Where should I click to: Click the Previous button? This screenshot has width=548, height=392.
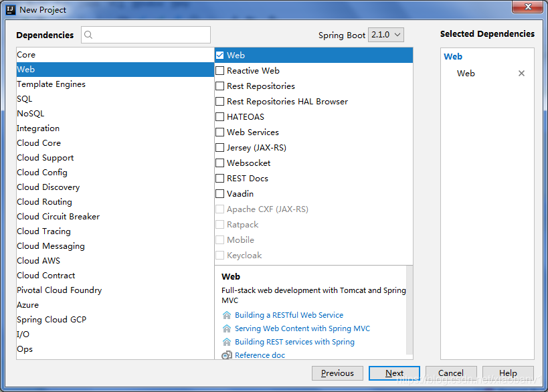click(337, 373)
